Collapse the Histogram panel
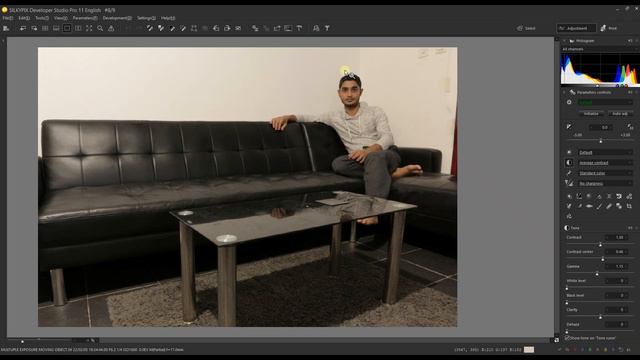640x360 pixels. pos(564,41)
